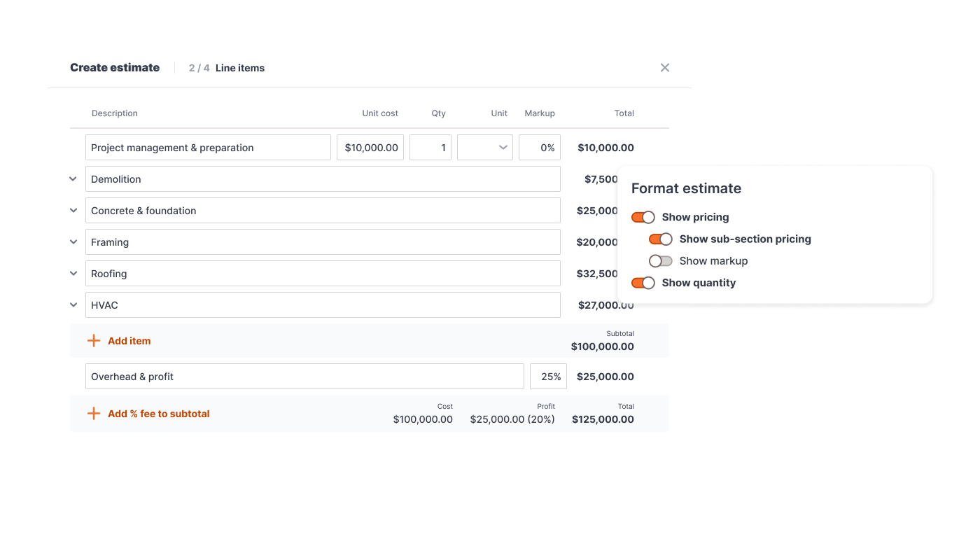
Task: Click the $100,000.00 subtotal amount
Action: [603, 346]
